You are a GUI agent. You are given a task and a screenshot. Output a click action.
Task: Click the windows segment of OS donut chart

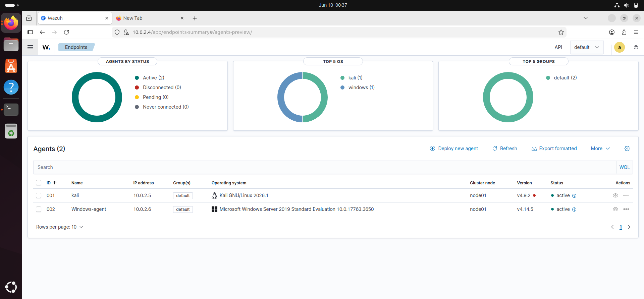281,97
